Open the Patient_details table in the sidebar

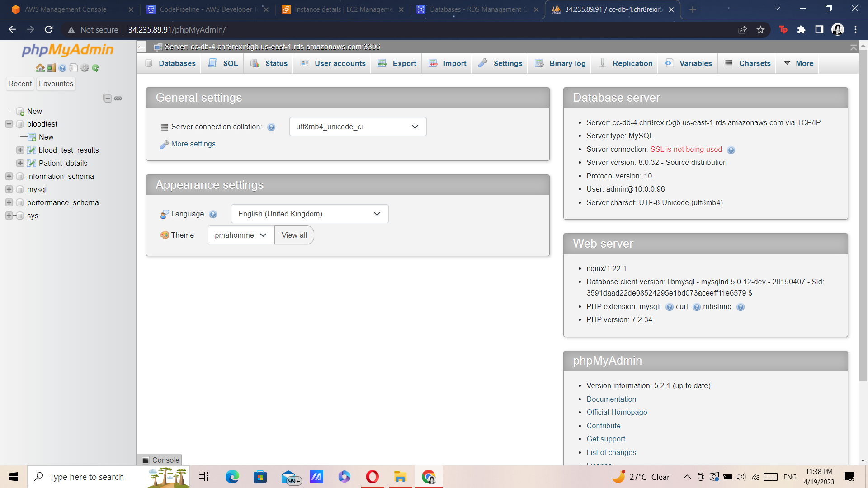pos(64,163)
